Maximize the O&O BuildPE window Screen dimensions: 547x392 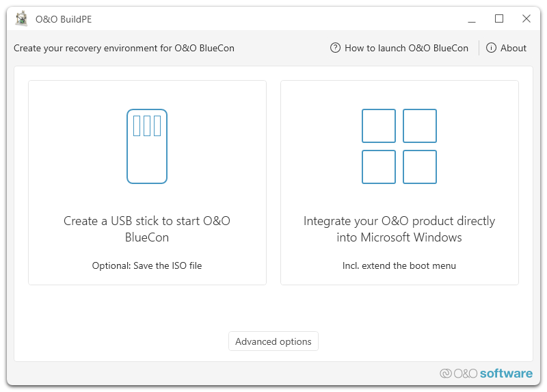pos(499,19)
